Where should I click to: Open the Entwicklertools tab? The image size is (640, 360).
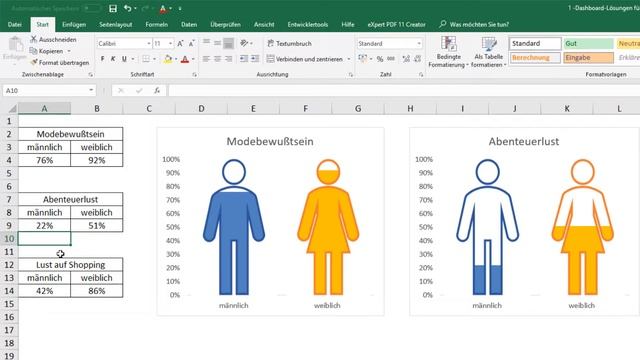307,24
